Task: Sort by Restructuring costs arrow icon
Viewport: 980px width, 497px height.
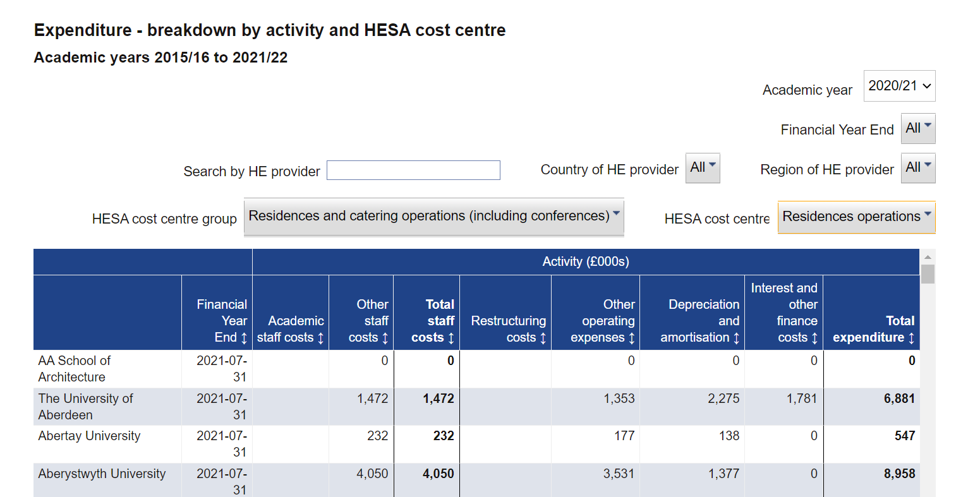Action: point(543,338)
